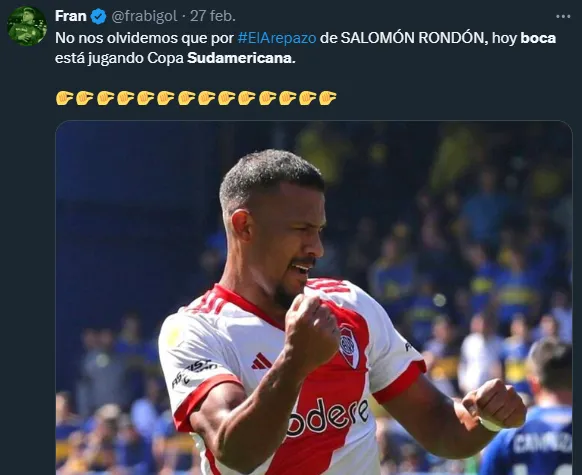This screenshot has width=582, height=475.
Task: Click the blue verified badge next to Fran
Action: click(98, 16)
